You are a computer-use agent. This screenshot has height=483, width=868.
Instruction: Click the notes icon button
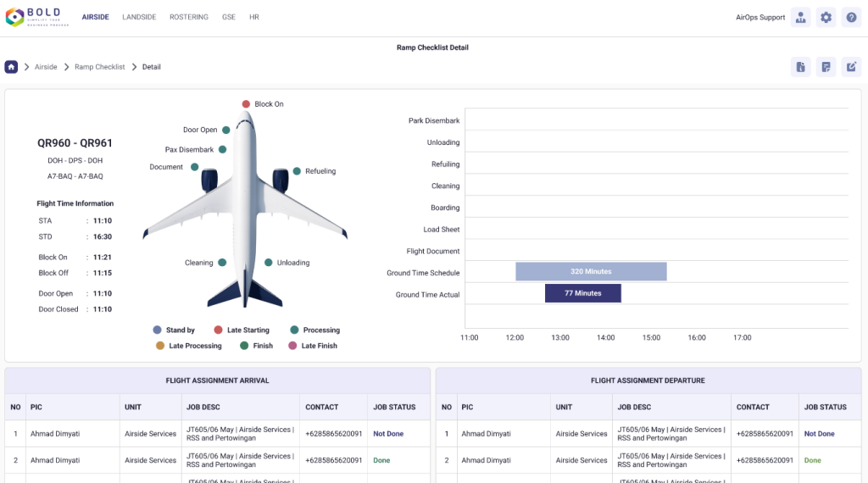826,68
